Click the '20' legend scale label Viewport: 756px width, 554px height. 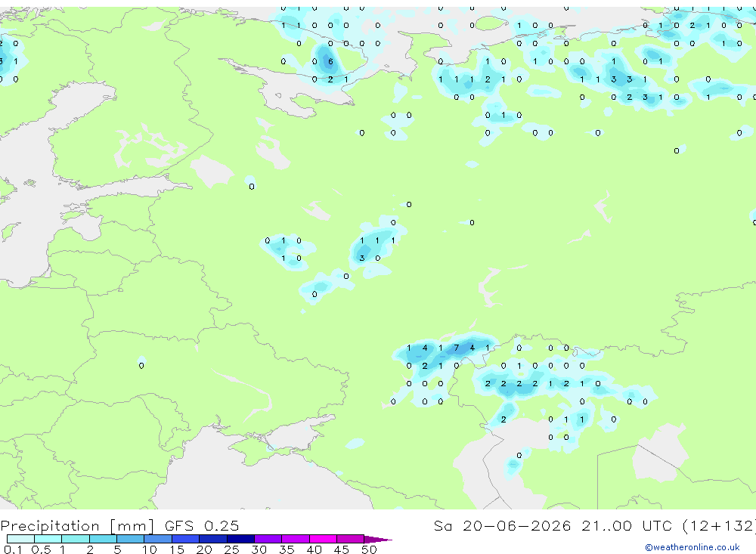tap(204, 549)
